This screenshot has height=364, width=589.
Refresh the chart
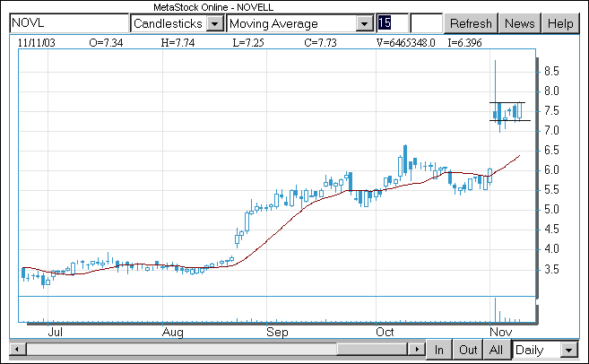(471, 23)
